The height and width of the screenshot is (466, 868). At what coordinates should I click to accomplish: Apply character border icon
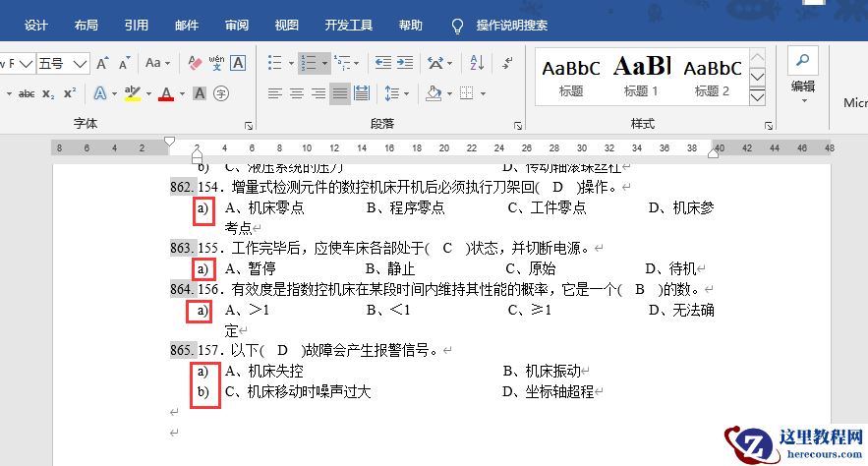tap(238, 63)
